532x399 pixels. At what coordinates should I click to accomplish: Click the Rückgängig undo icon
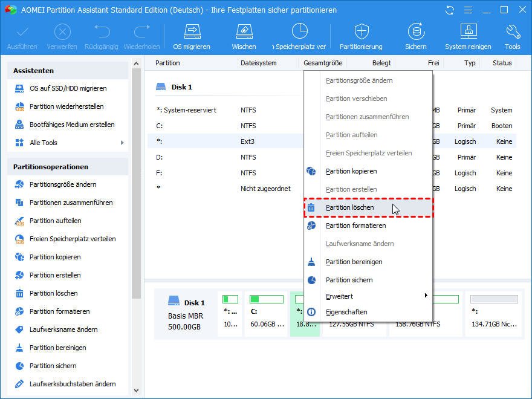tap(102, 31)
